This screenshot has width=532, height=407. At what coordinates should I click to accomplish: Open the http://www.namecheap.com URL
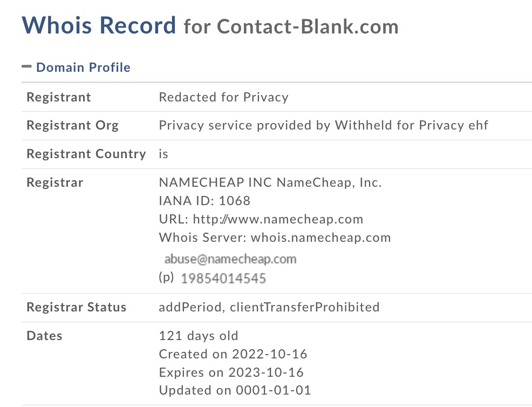(278, 219)
